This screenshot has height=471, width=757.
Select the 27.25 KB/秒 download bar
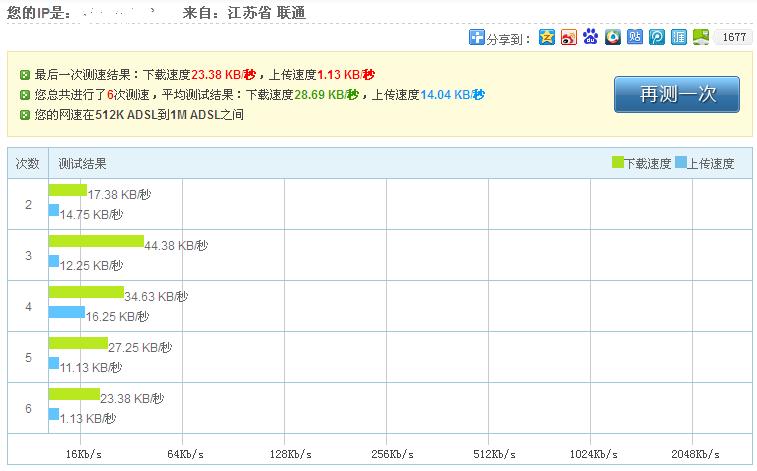(x=78, y=343)
